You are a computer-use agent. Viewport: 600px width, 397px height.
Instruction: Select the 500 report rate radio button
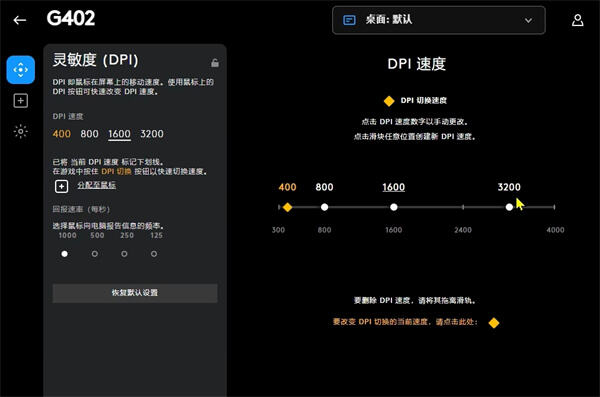coord(95,254)
